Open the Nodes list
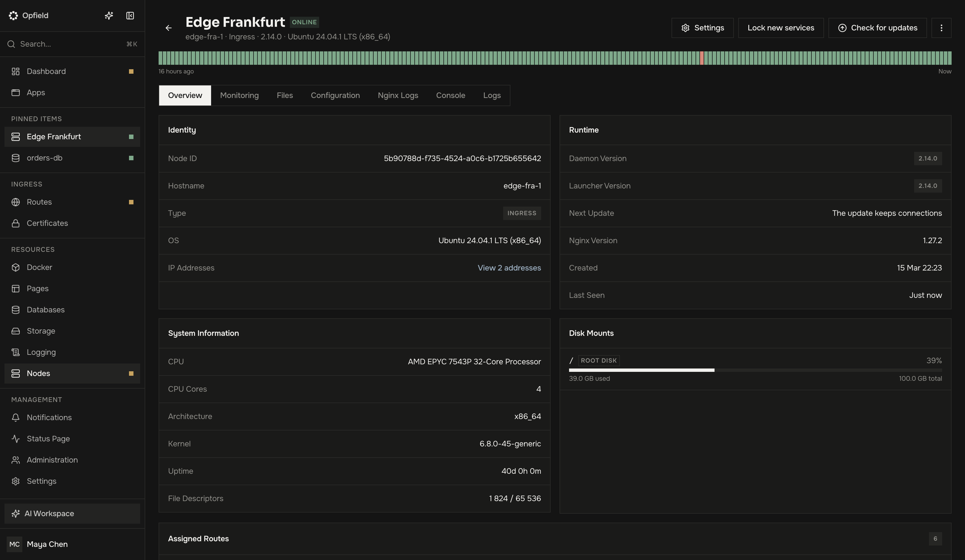This screenshot has width=965, height=560. pos(72,374)
